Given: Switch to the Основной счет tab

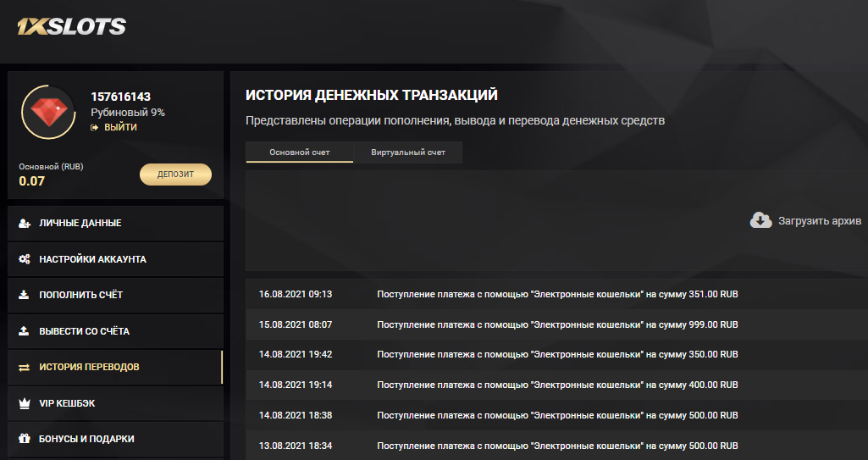Looking at the screenshot, I should point(300,152).
